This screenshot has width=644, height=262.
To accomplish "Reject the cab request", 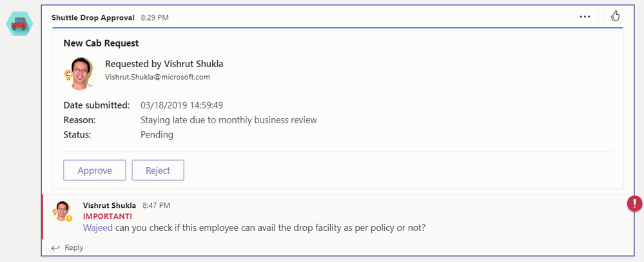I will [x=158, y=170].
